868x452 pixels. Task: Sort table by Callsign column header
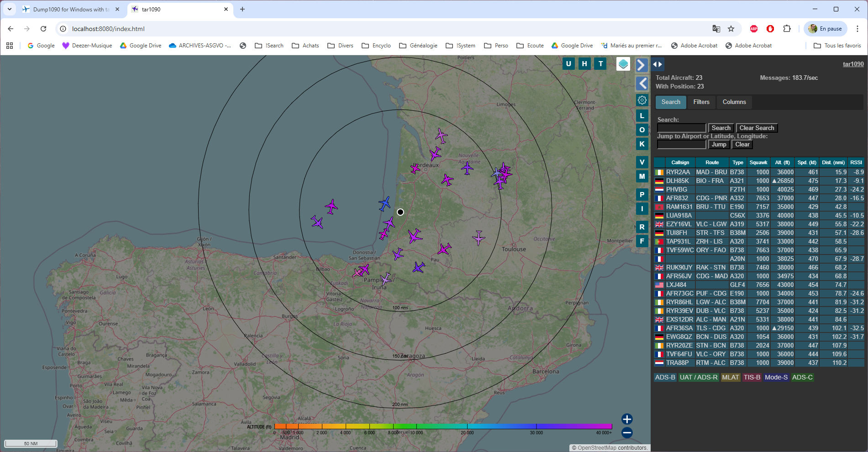pyautogui.click(x=680, y=163)
